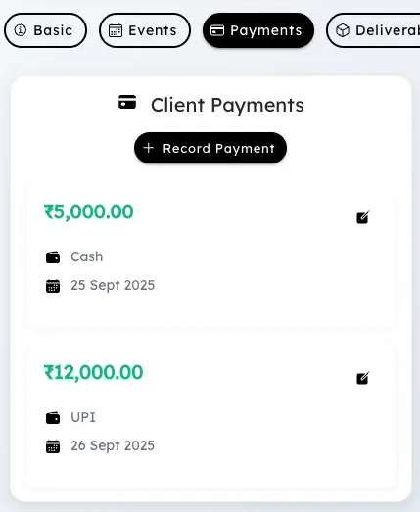
Task: Click edit icon for ₹12,000.00 payment
Action: [363, 378]
